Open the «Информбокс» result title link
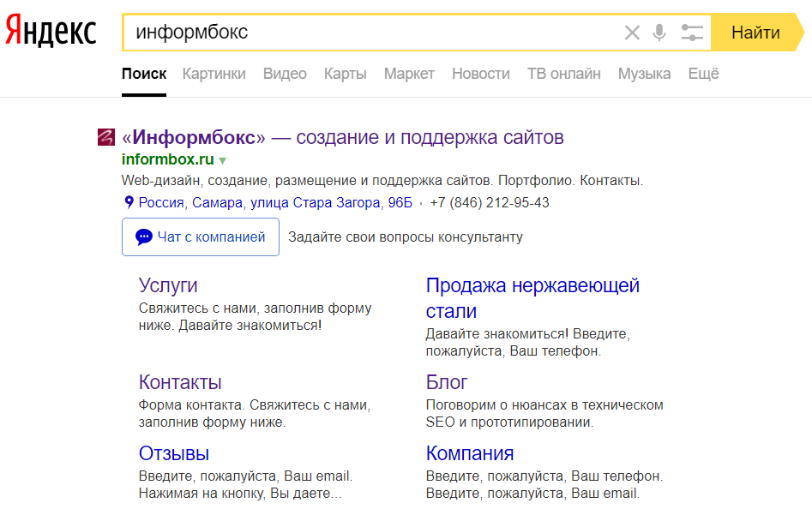This screenshot has height=521, width=812. click(x=343, y=138)
